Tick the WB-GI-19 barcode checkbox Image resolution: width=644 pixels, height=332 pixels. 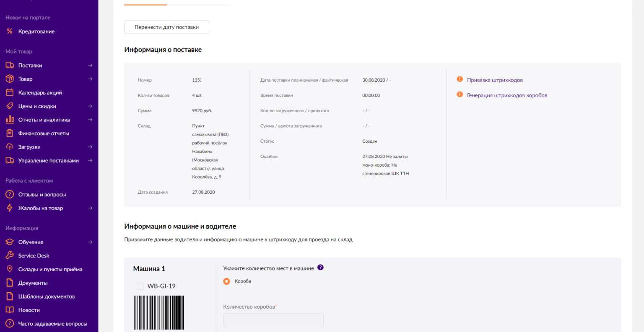(x=140, y=286)
